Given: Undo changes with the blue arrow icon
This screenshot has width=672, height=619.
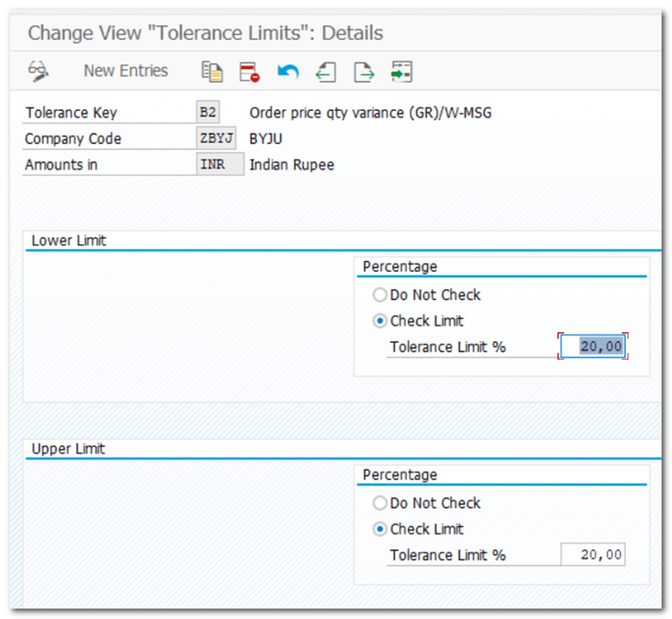Looking at the screenshot, I should point(288,72).
